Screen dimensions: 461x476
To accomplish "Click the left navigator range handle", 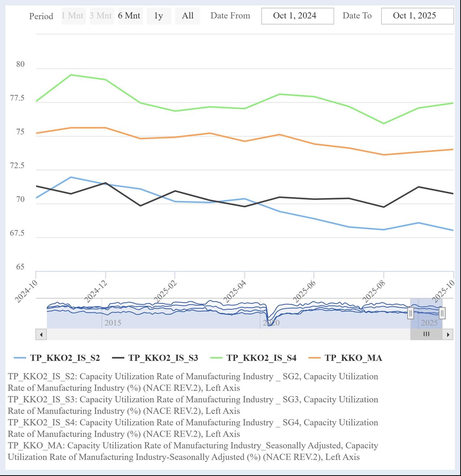I will [x=411, y=313].
